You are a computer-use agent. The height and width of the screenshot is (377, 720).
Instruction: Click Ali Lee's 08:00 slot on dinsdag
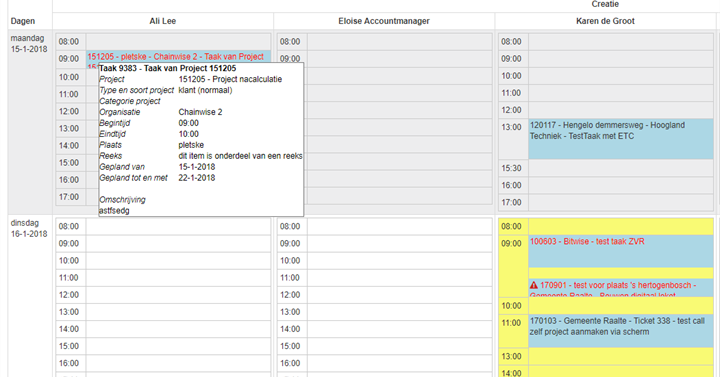point(178,226)
